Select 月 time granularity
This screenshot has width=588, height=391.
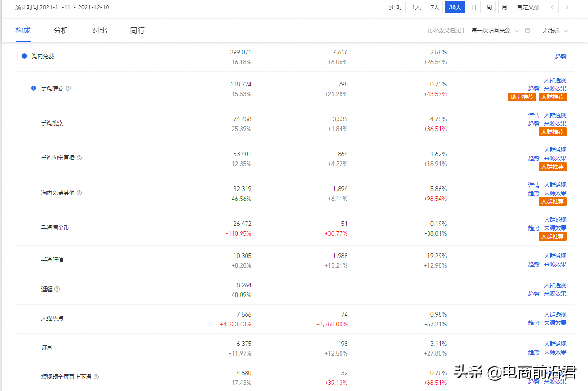504,7
